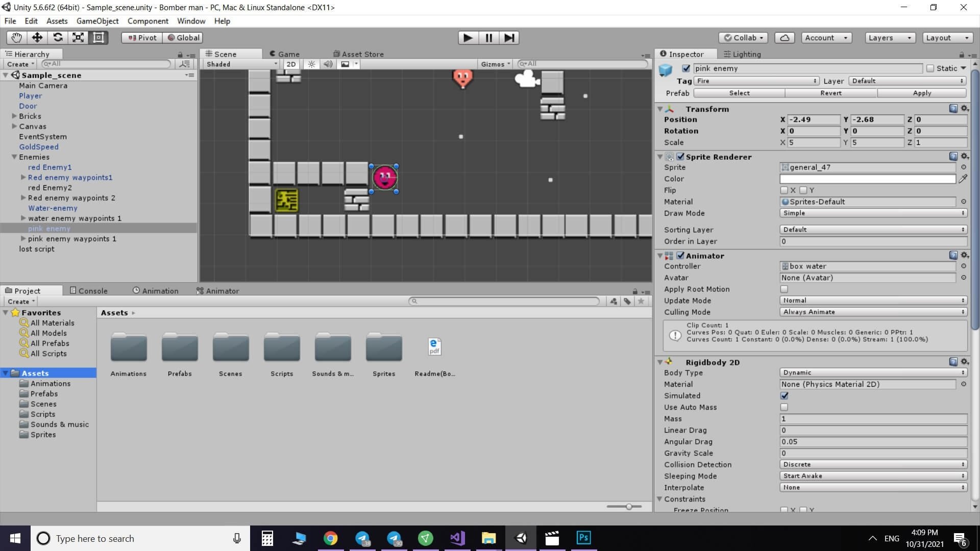Click the prefab Select button
Image resolution: width=980 pixels, height=551 pixels.
[739, 93]
